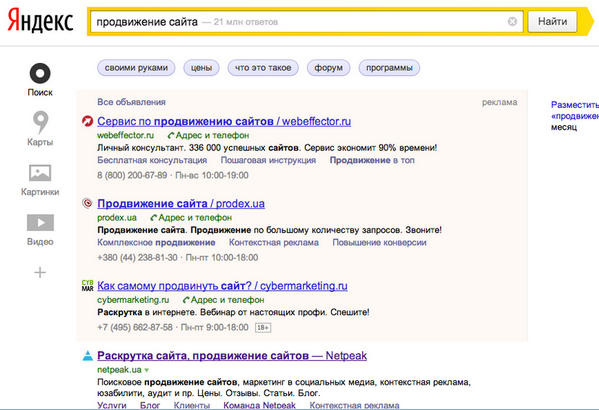Click the Яндекс logo
The width and height of the screenshot is (599, 410).
tap(40, 21)
